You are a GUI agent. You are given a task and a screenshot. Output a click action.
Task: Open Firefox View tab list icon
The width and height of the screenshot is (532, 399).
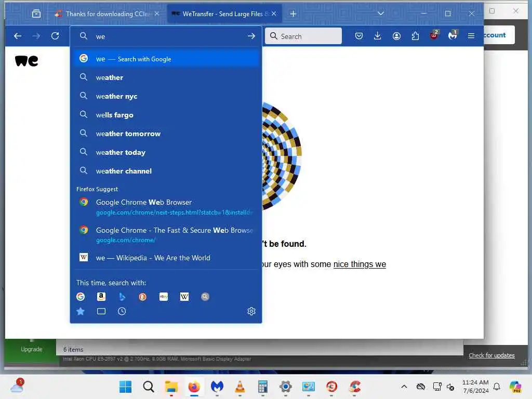coord(36,14)
